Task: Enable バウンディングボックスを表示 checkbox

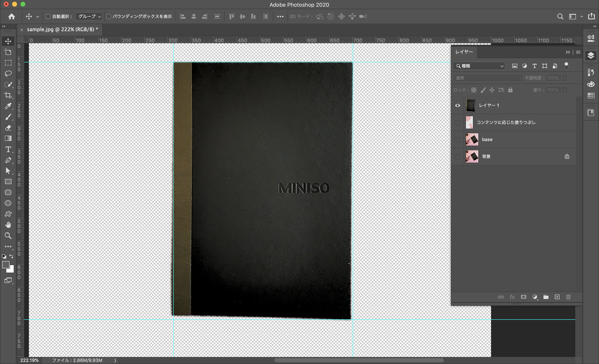Action: tap(109, 16)
